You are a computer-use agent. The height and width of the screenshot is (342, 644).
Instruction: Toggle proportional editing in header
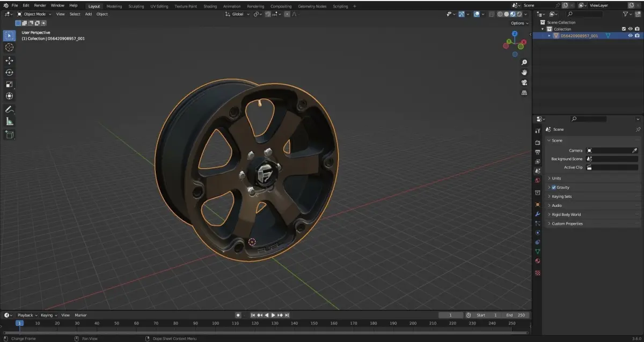click(287, 14)
